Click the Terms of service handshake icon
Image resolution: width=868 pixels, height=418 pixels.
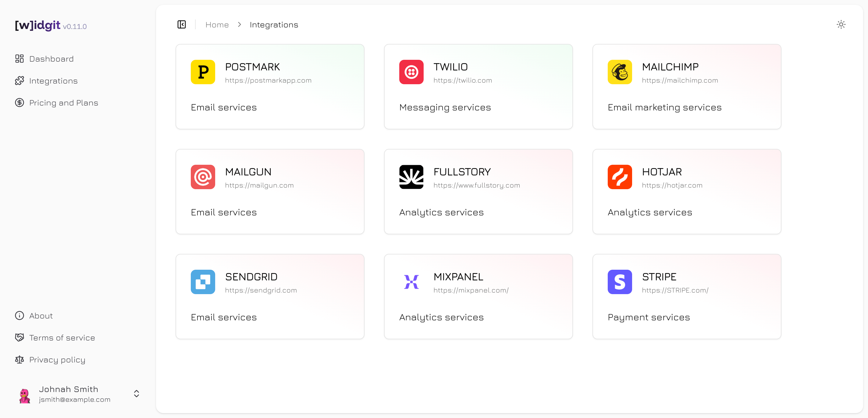point(20,337)
